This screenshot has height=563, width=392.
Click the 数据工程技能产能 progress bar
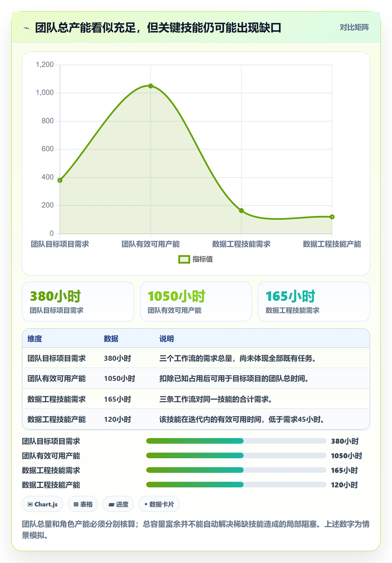tap(236, 485)
